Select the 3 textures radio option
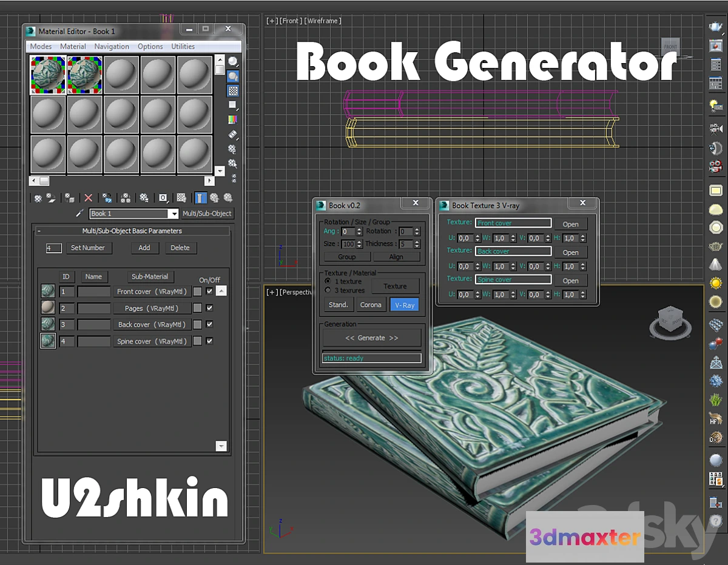Viewport: 728px width, 565px height. coord(328,290)
